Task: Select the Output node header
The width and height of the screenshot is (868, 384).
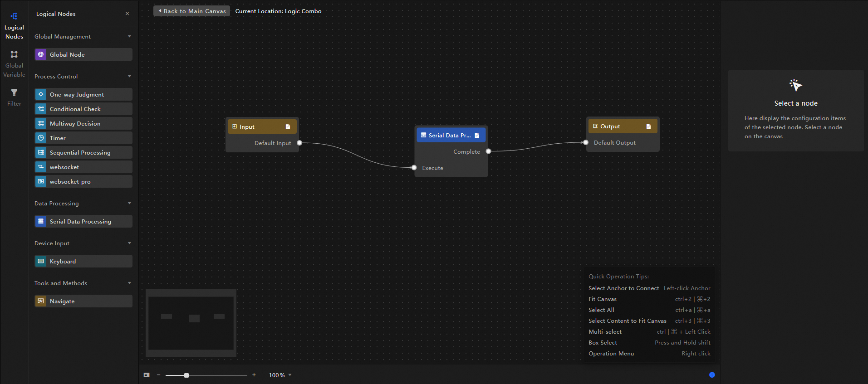Action: click(x=623, y=126)
